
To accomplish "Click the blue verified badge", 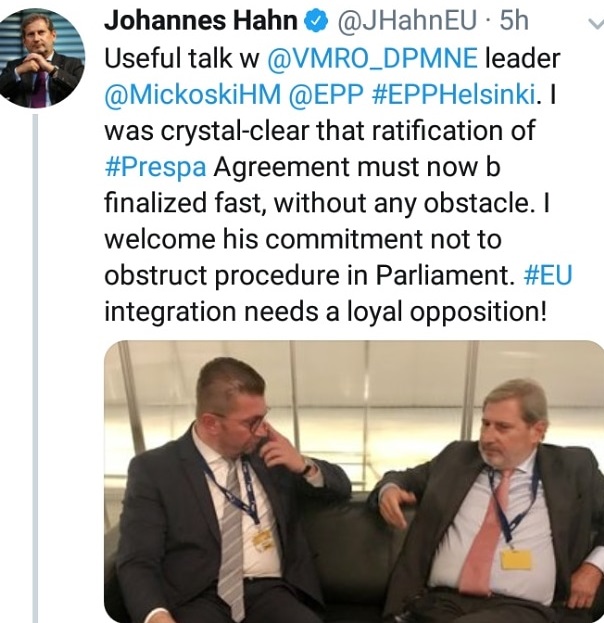I will click(316, 21).
